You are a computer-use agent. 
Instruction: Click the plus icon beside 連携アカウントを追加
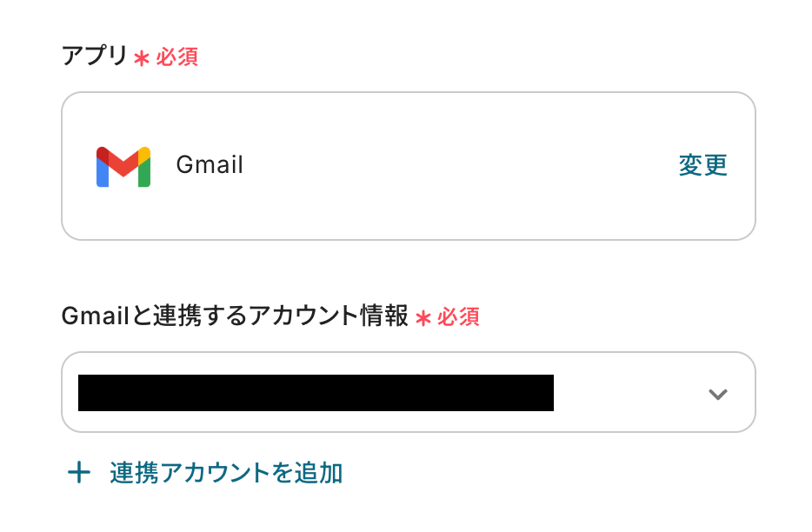[79, 473]
